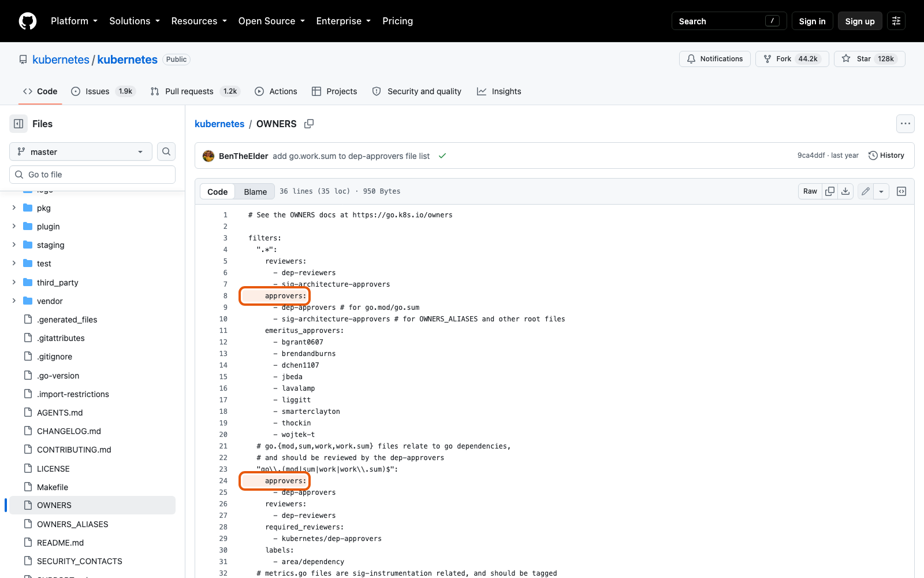Expand the third_party folder
Image resolution: width=924 pixels, height=578 pixels.
(x=14, y=282)
